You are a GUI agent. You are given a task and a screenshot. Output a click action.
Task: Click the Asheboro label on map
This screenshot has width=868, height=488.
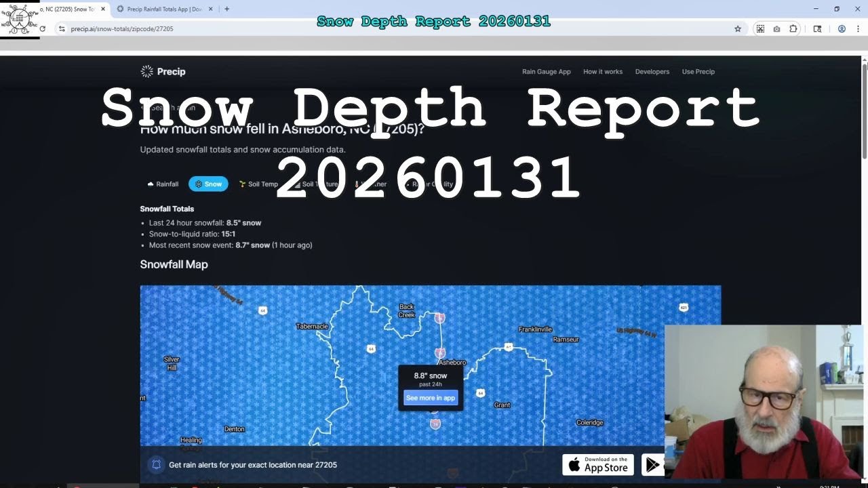point(452,363)
